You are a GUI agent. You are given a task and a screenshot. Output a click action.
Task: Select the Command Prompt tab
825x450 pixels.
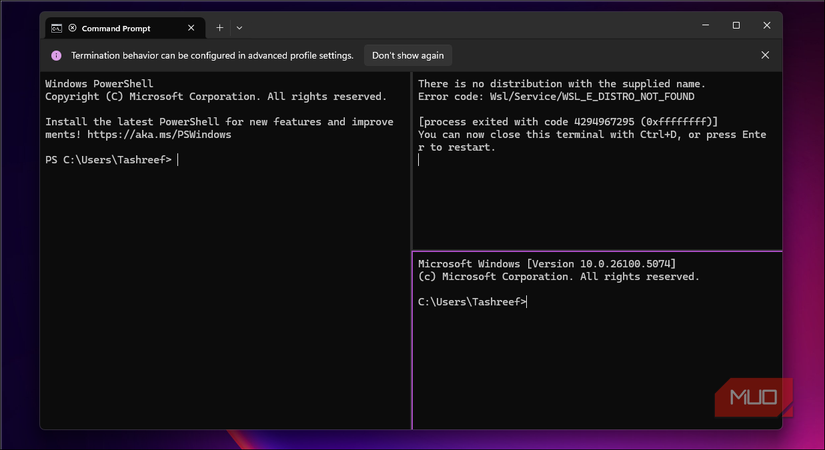point(125,28)
